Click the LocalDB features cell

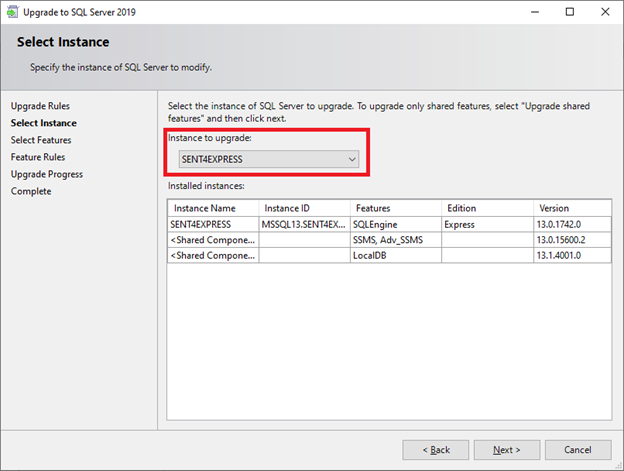click(x=396, y=255)
